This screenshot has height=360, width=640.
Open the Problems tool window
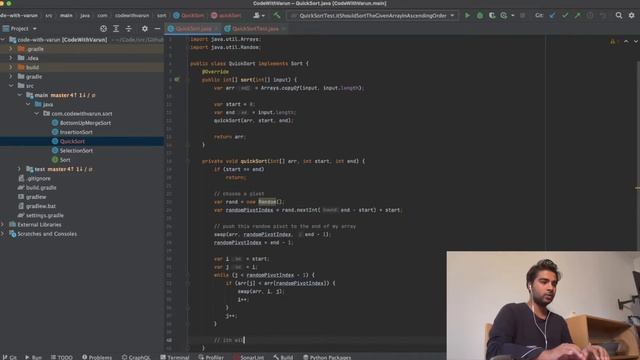pos(97,357)
